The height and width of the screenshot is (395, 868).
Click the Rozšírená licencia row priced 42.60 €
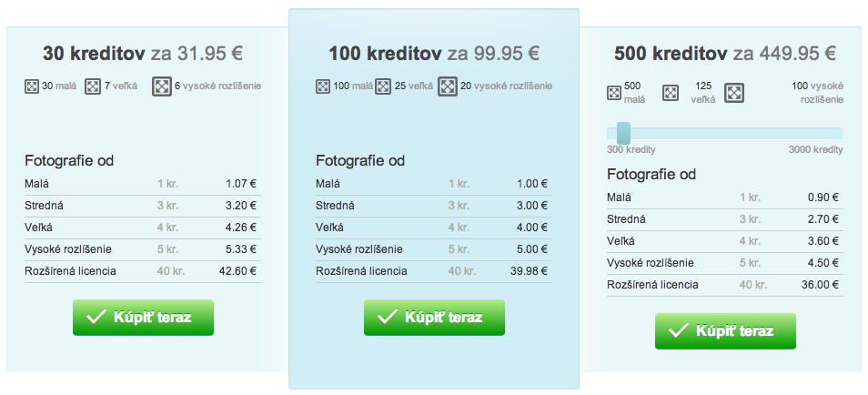pos(143,271)
